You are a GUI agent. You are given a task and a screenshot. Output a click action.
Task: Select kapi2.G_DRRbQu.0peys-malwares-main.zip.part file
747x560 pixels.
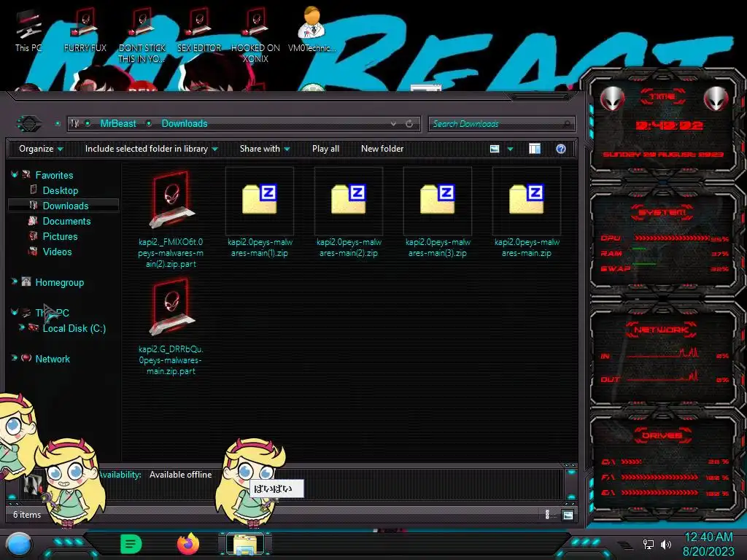(171, 327)
